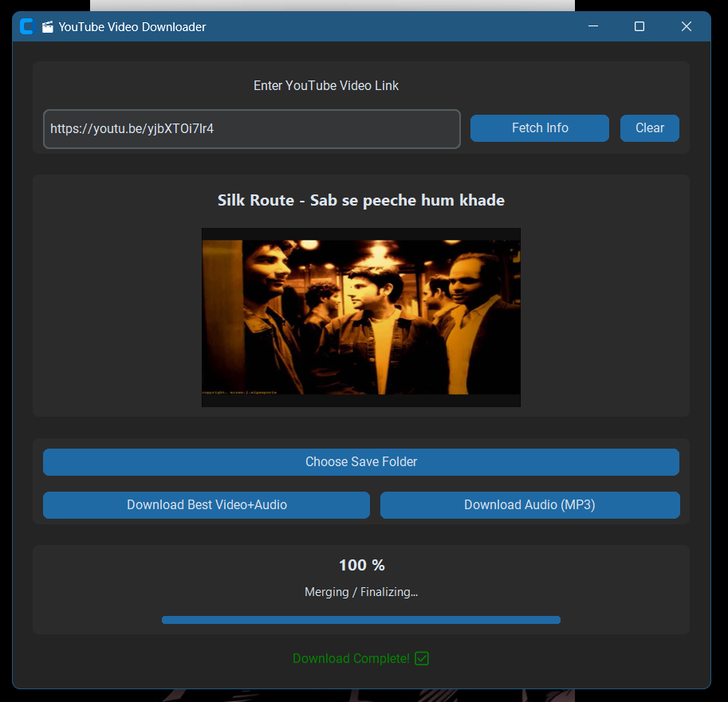Click the green check mark beside Download Complete
The width and height of the screenshot is (728, 702).
(422, 658)
